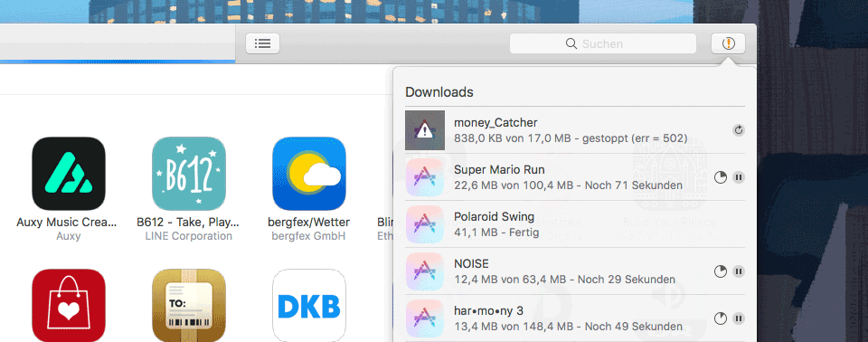Click the NOISE placeholder app icon
This screenshot has height=342, width=868.
425,271
